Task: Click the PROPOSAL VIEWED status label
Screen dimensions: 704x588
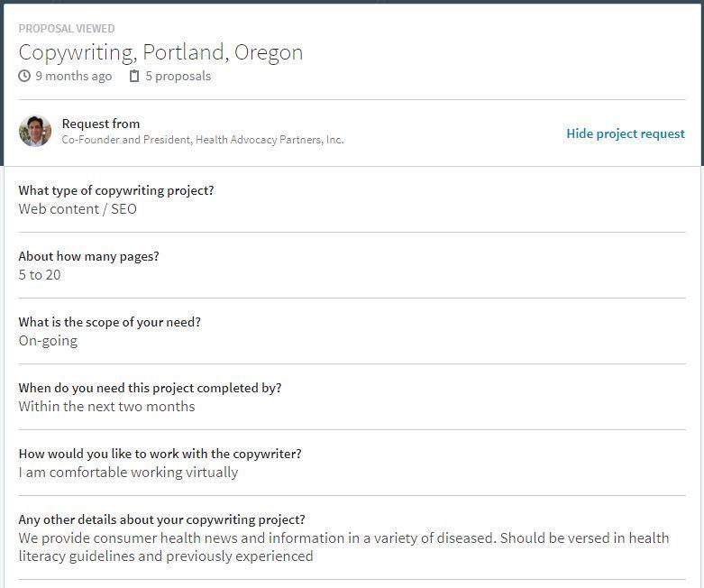Action: (67, 29)
